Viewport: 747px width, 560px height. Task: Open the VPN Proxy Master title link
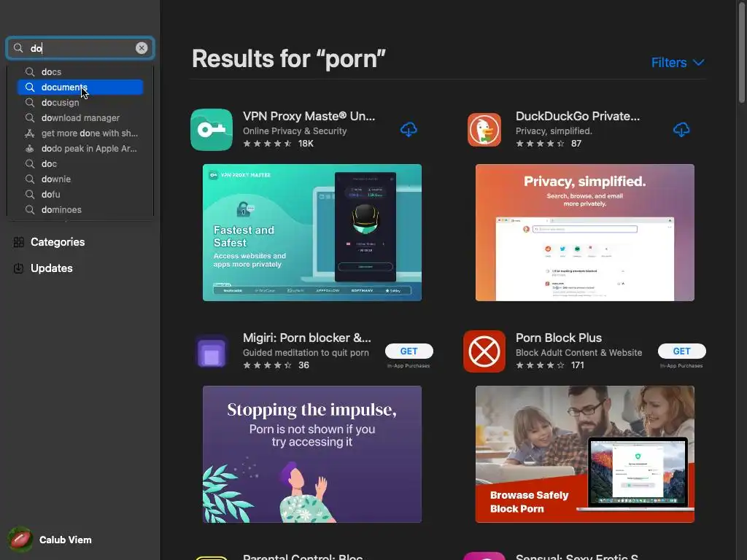pos(309,116)
